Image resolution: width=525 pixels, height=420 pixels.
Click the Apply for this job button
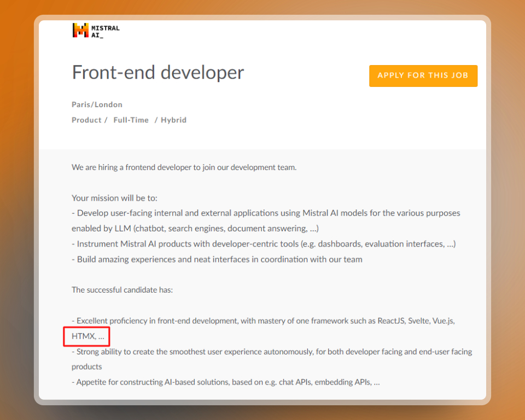pos(423,75)
